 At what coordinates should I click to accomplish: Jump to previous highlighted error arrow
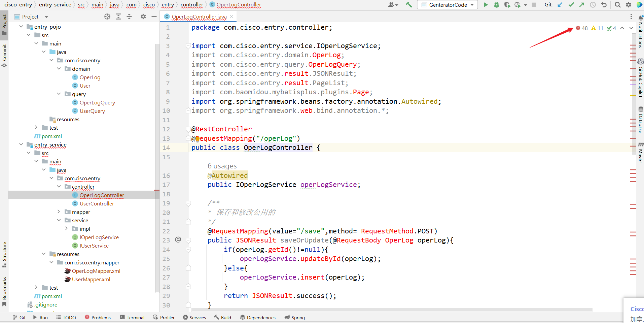622,28
